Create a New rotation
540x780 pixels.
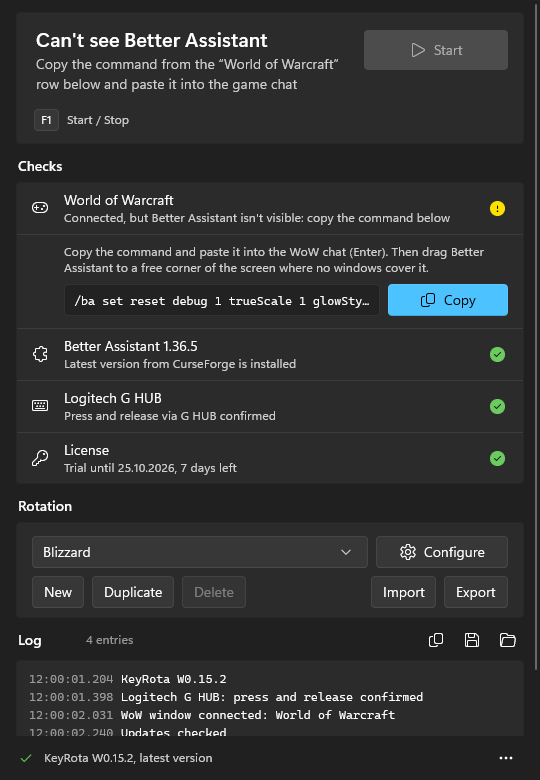pyautogui.click(x=58, y=592)
